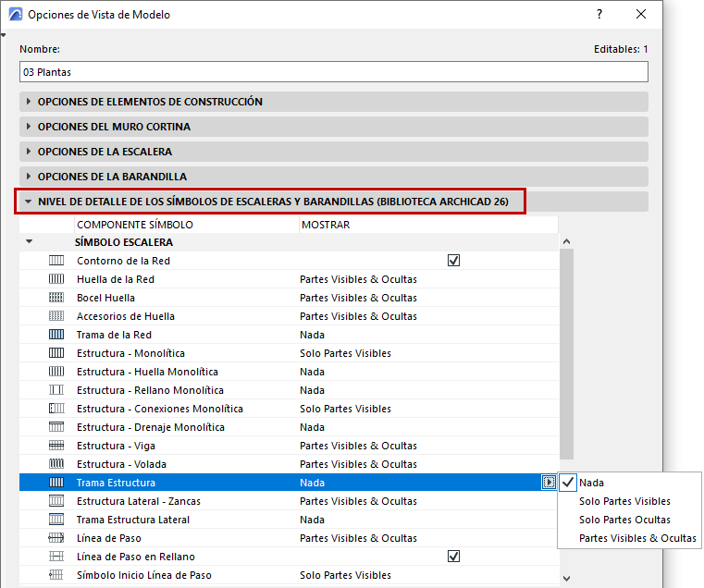Click the Trama Estructura symbol icon

56,482
